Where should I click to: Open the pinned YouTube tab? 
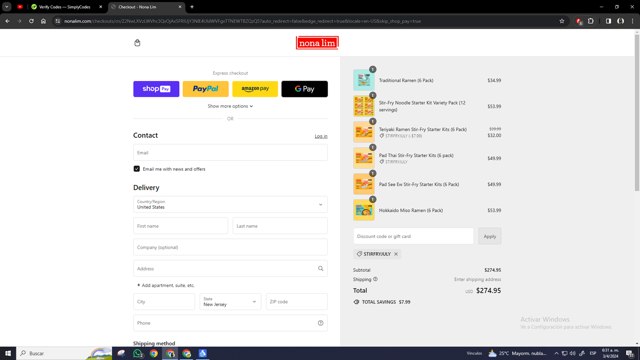coord(20,7)
